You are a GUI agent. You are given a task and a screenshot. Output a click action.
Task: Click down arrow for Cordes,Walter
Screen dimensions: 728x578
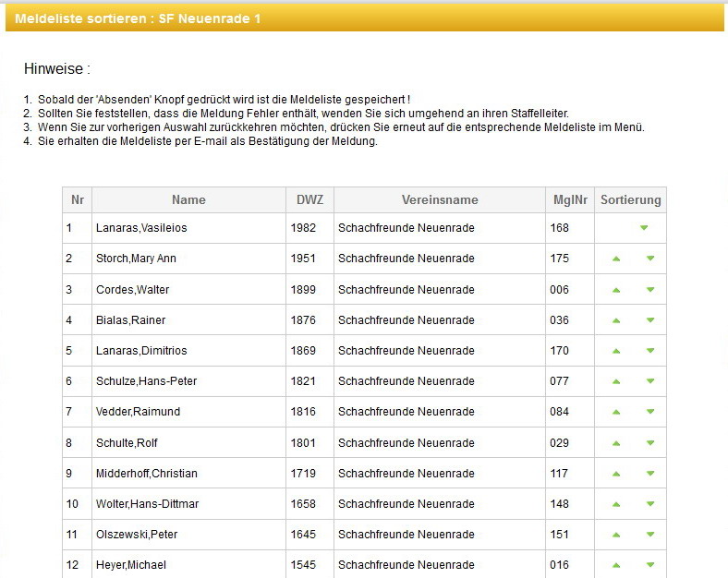point(650,290)
